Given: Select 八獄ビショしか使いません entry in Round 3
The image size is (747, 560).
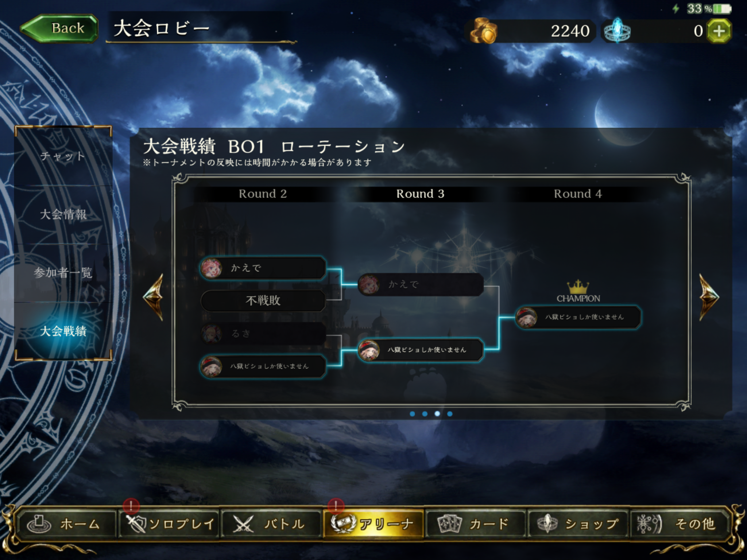Looking at the screenshot, I should [421, 350].
